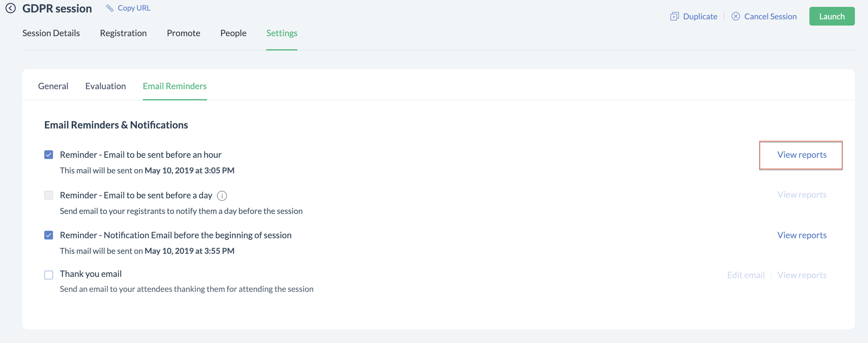Viewport: 868px width, 343px height.
Task: Uncheck the beginning of session notification checkbox
Action: pos(49,235)
